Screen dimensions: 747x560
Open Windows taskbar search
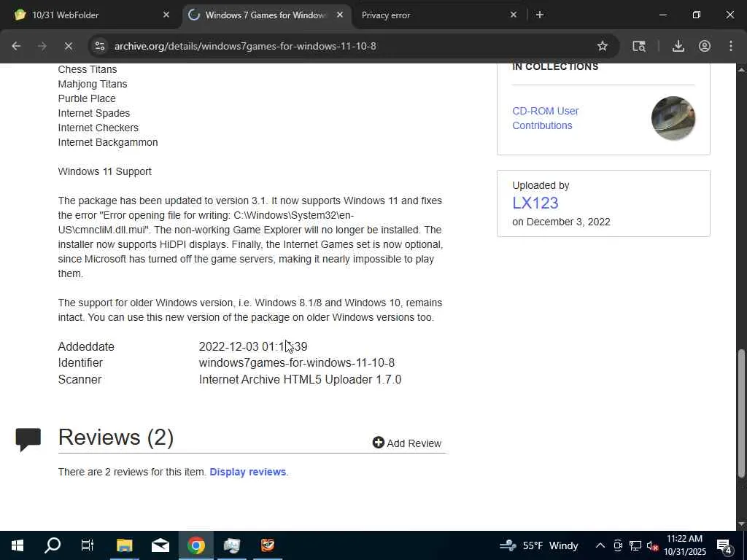pos(53,545)
